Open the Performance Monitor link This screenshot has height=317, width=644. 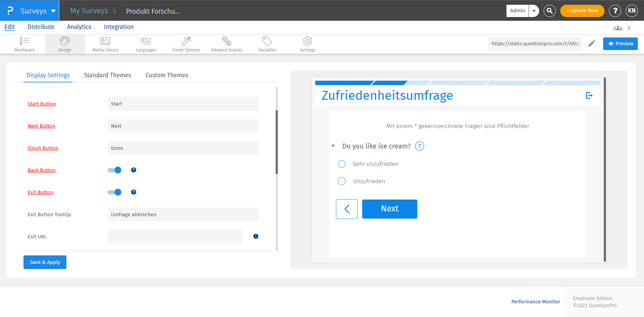(x=536, y=302)
